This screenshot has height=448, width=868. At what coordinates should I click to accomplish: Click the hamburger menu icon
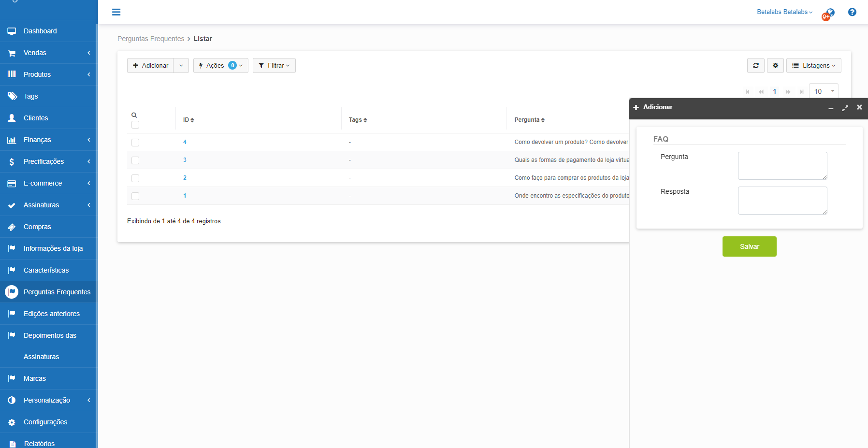pos(116,12)
